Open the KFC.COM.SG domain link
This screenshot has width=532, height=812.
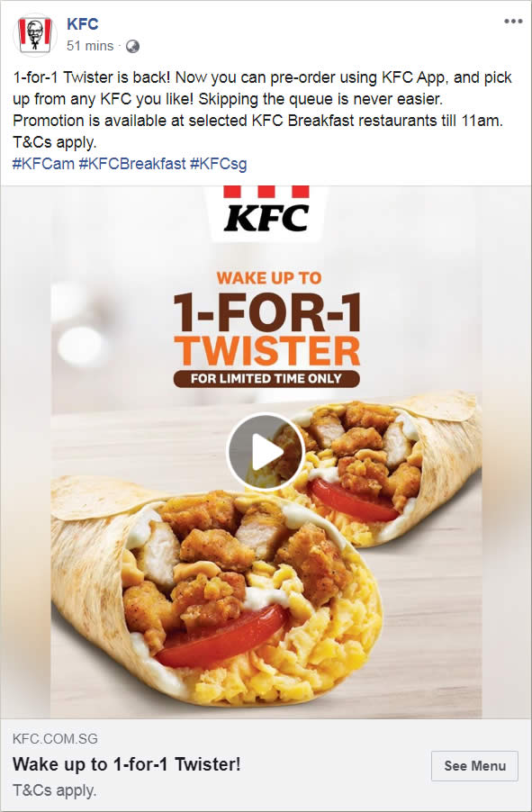(55, 738)
